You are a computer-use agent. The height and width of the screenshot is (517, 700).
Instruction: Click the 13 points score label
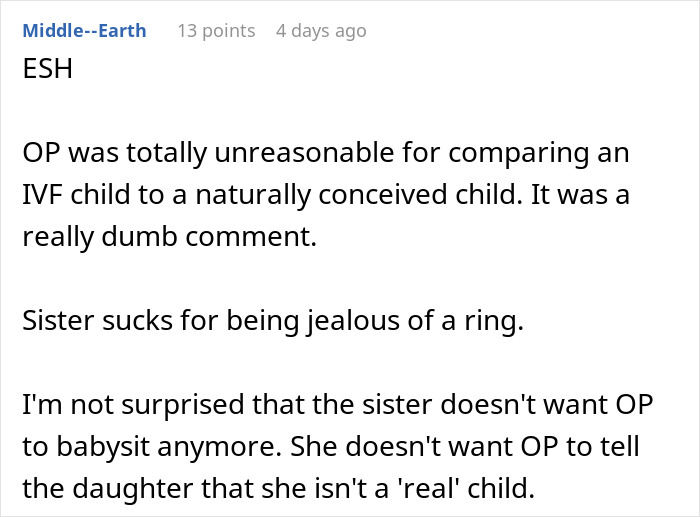click(x=216, y=31)
